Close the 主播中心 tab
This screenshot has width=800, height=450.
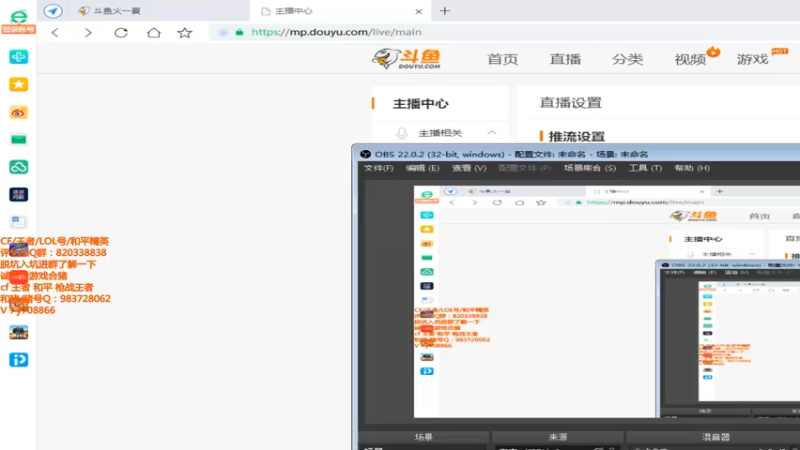point(418,11)
